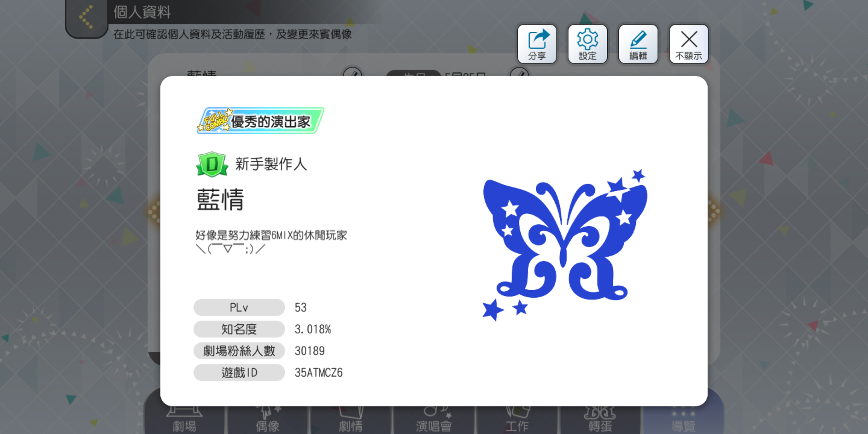
Task: Open the 導覽 (Guide) tab
Action: [683, 420]
